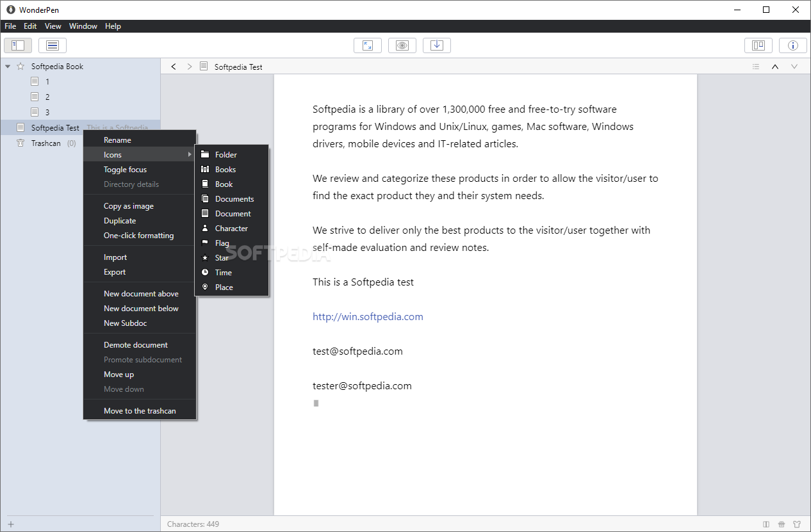Click the outline list view toolbar button
Image resolution: width=811 pixels, height=532 pixels.
pyautogui.click(x=53, y=45)
